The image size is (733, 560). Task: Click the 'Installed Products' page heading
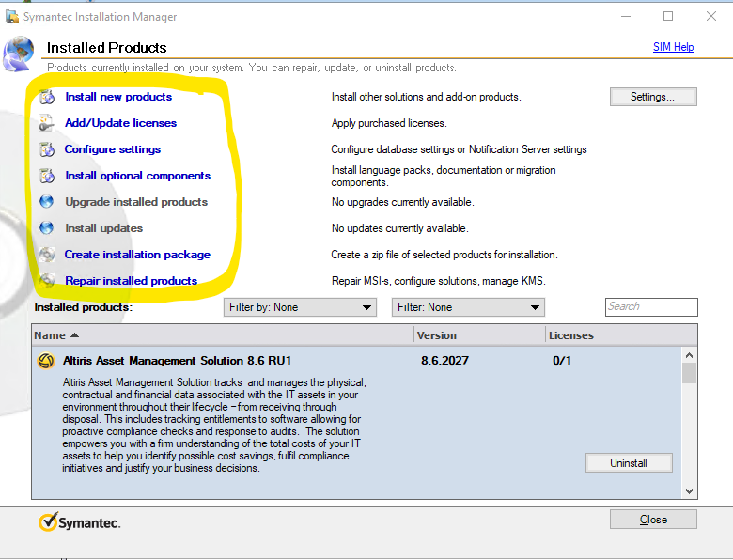tap(106, 47)
